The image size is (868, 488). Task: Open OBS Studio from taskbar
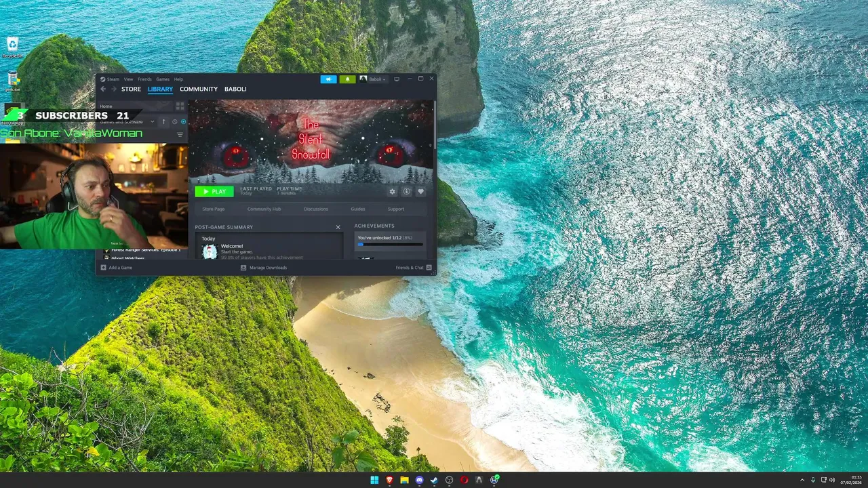coord(449,480)
